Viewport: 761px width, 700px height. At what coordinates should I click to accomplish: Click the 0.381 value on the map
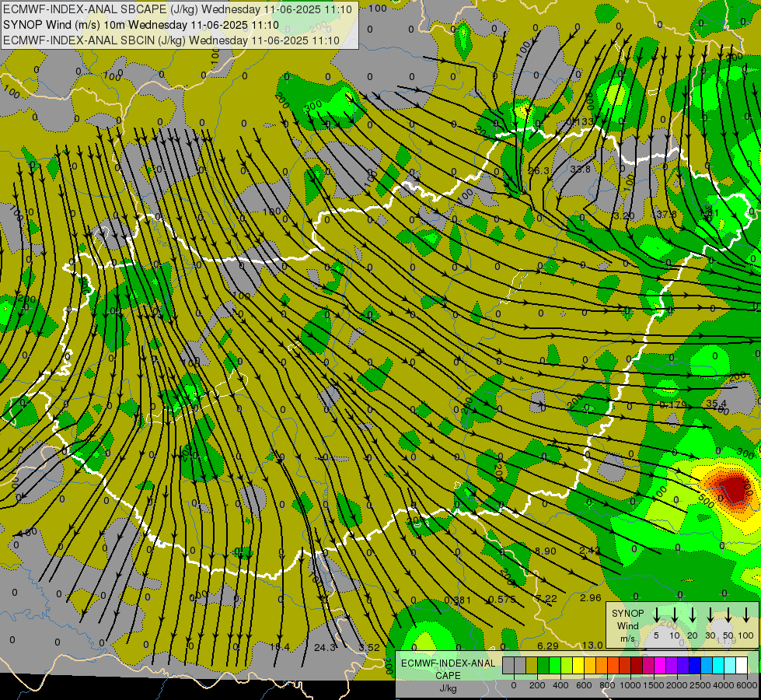[457, 600]
